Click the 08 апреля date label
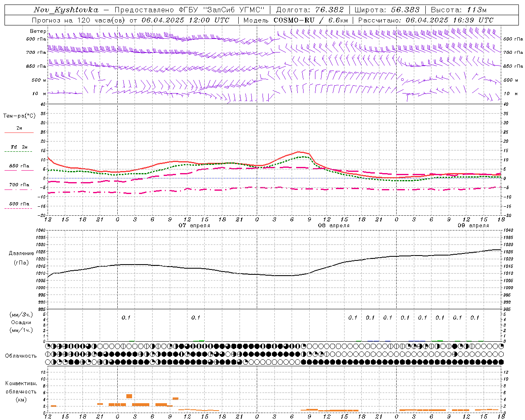Image resolution: width=525 pixels, height=420 pixels. [x=334, y=226]
